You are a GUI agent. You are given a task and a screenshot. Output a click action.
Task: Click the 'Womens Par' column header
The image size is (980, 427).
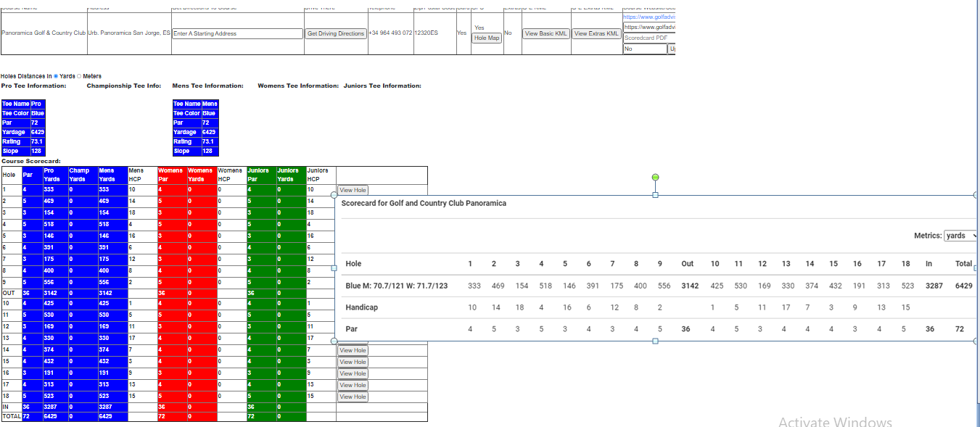click(x=172, y=175)
